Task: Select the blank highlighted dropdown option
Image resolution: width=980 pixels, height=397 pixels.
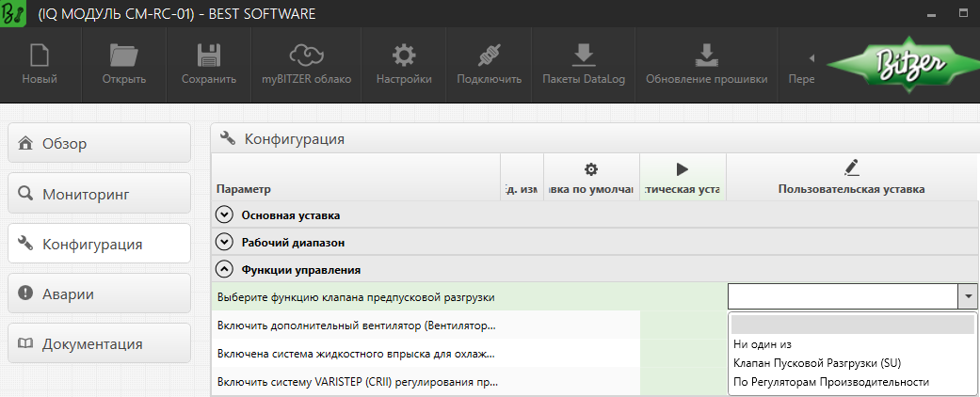Action: 853,325
